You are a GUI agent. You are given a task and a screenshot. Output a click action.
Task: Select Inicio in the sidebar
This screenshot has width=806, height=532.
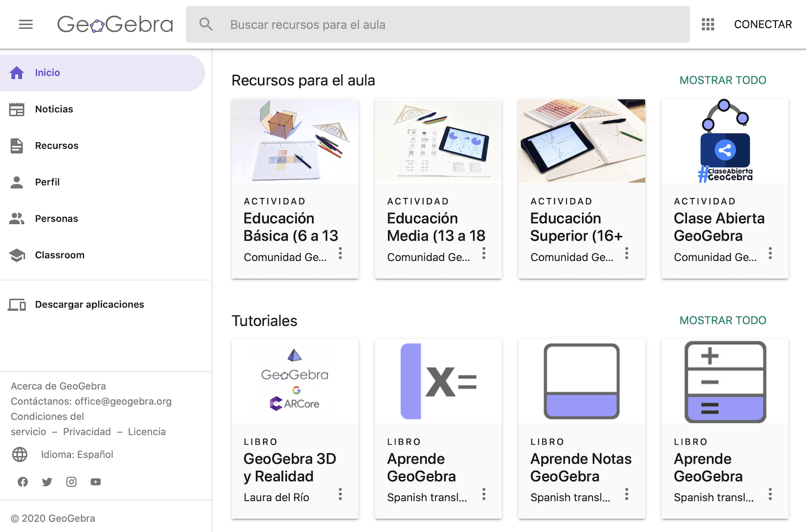coord(102,73)
